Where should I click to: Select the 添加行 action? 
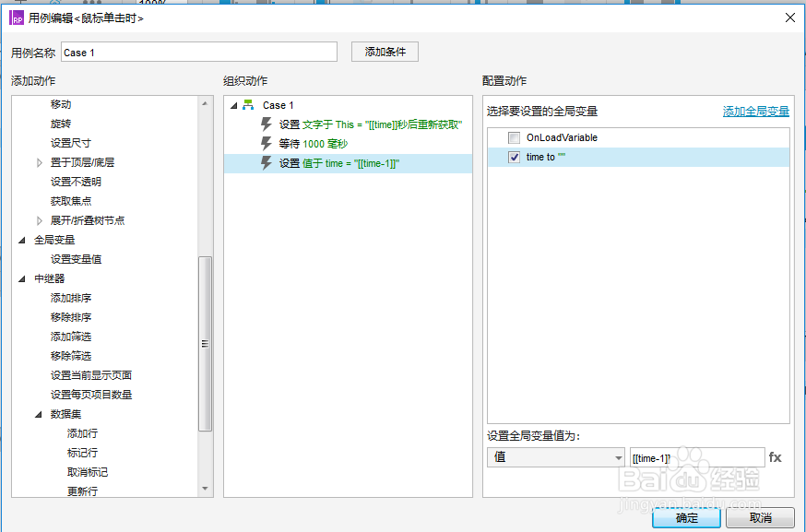coord(82,434)
